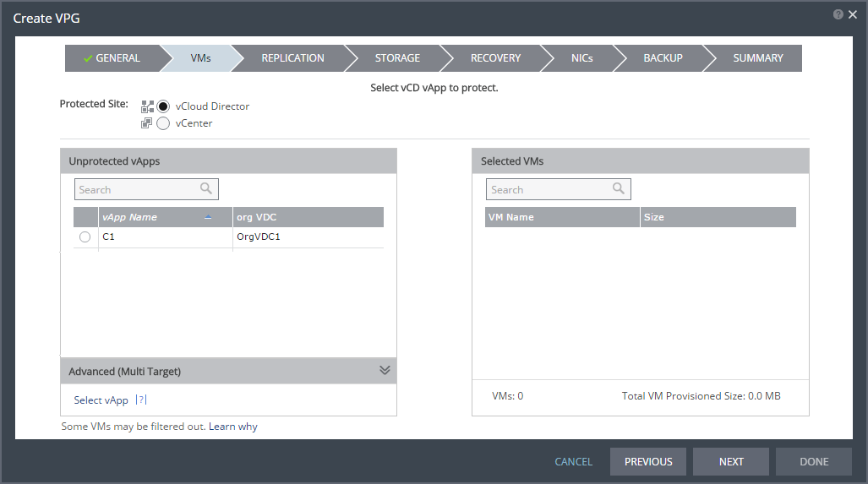The width and height of the screenshot is (868, 484).
Task: Close the Create VPG dialog
Action: point(853,14)
